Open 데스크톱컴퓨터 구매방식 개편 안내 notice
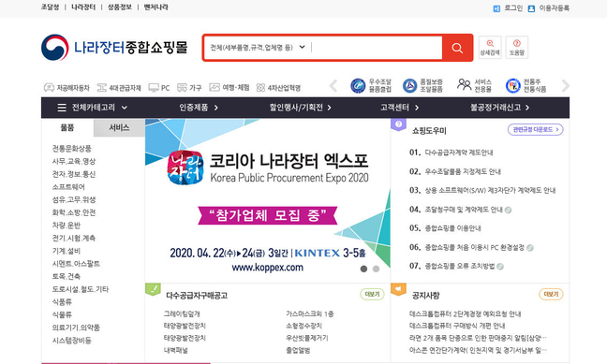 (457, 326)
